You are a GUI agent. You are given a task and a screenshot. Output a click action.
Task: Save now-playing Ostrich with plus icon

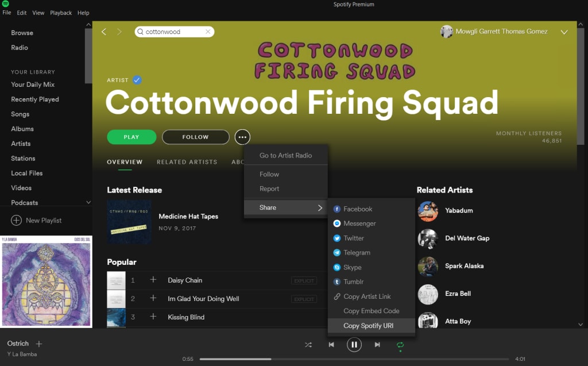click(x=39, y=344)
